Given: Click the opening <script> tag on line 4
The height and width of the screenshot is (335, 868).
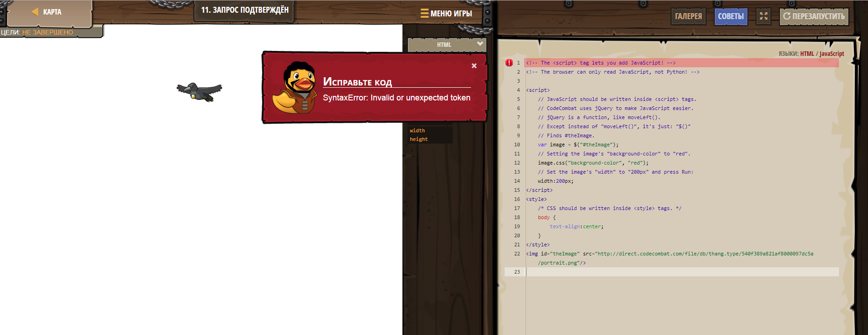Looking at the screenshot, I should (538, 90).
